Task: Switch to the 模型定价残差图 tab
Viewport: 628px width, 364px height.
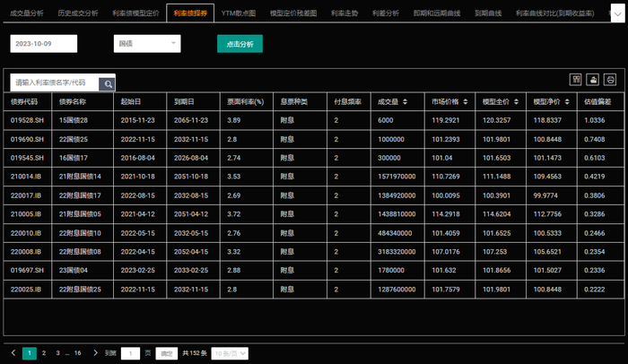Action: point(293,13)
